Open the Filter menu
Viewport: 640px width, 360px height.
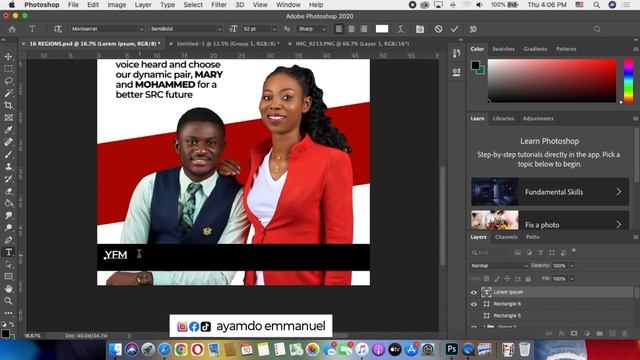click(x=219, y=5)
